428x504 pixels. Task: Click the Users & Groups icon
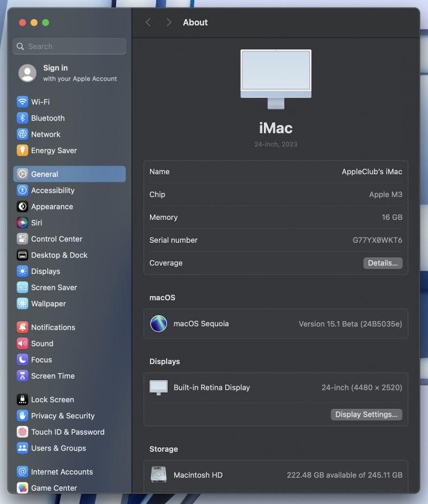[x=22, y=448]
